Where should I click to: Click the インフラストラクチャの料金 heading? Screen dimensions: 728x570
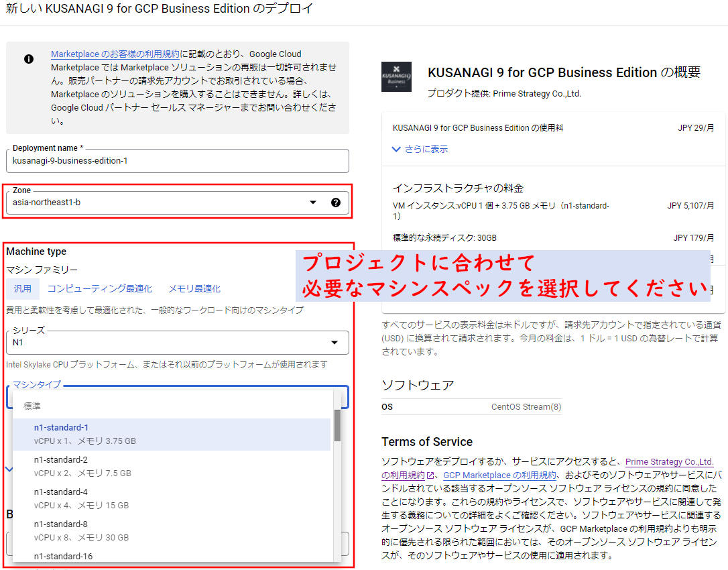click(x=459, y=188)
